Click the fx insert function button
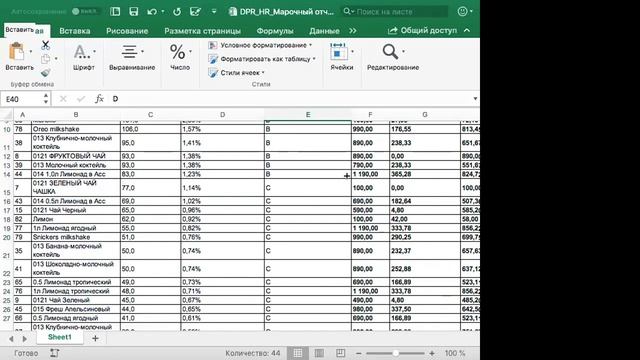 pos(99,99)
